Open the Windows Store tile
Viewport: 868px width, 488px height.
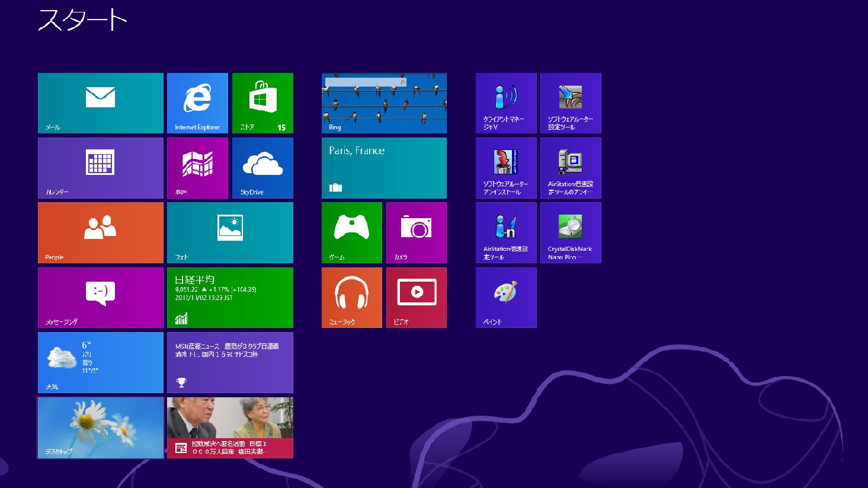pyautogui.click(x=262, y=103)
